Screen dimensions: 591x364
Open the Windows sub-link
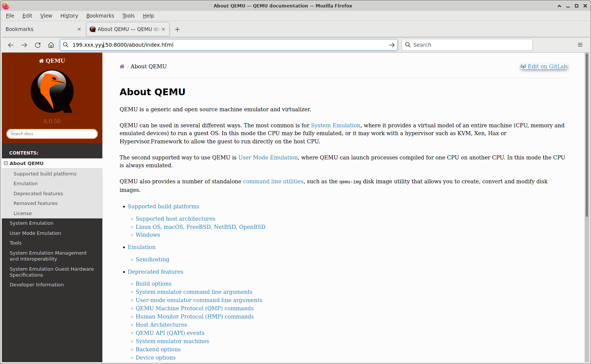pyautogui.click(x=148, y=235)
